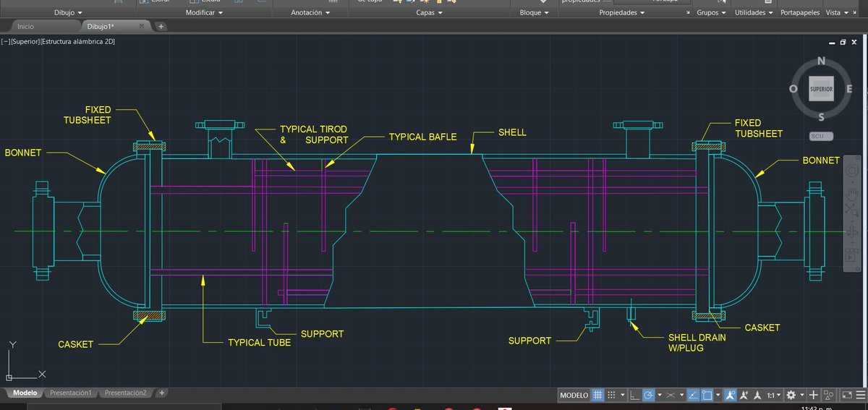868x410 pixels.
Task: Expand the Propiedades ribbon panel
Action: [621, 13]
